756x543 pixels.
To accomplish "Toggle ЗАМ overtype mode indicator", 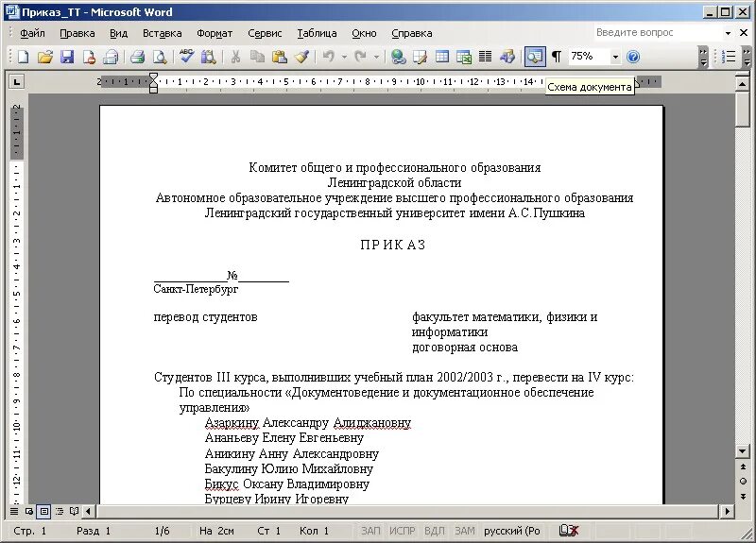I will (464, 531).
